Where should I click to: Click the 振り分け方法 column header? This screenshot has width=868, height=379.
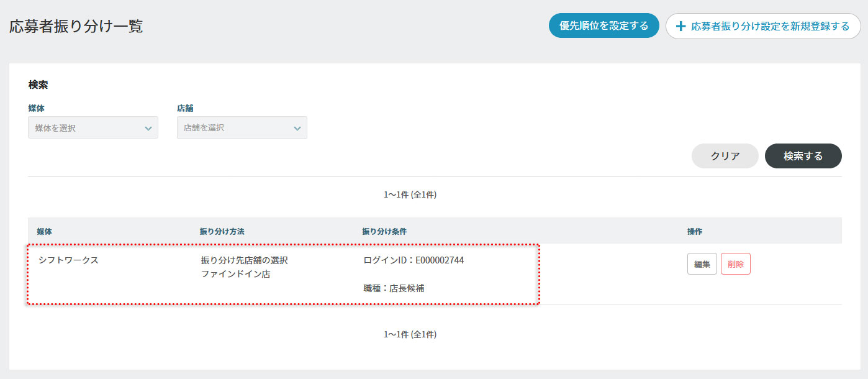click(222, 231)
